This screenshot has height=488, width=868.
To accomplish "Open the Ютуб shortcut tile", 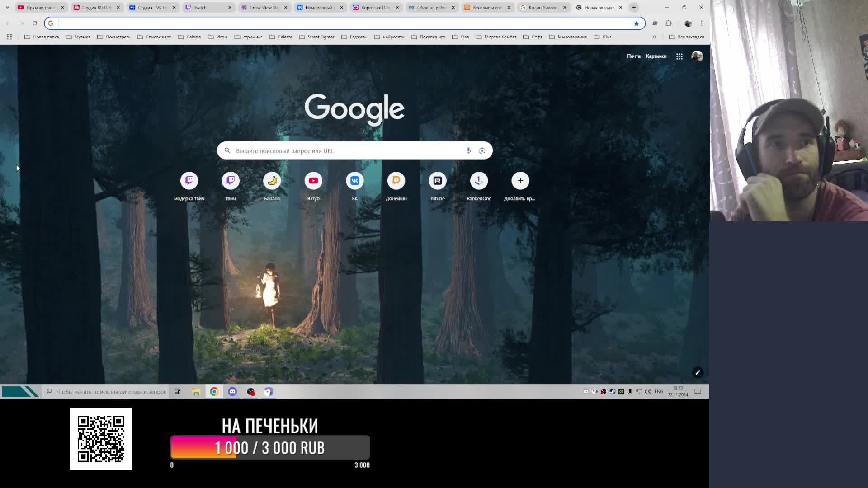I will coord(313,181).
